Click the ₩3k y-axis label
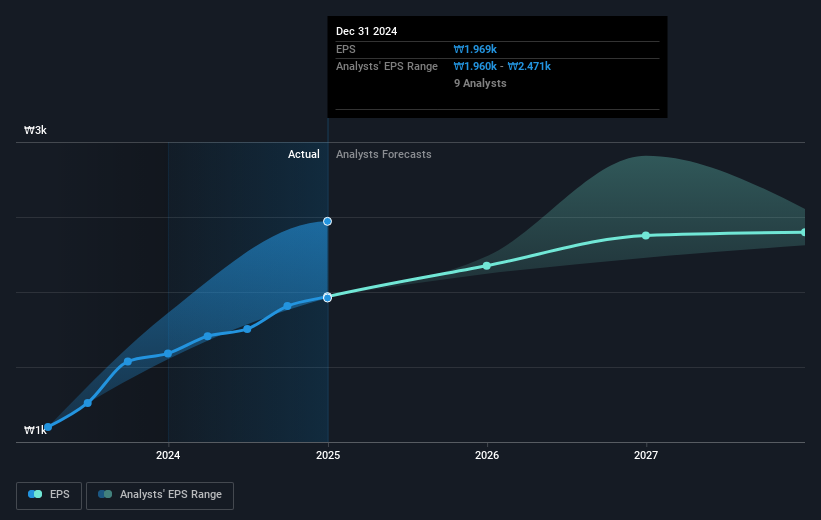Screen dimensions: 821x520 pyautogui.click(x=35, y=130)
